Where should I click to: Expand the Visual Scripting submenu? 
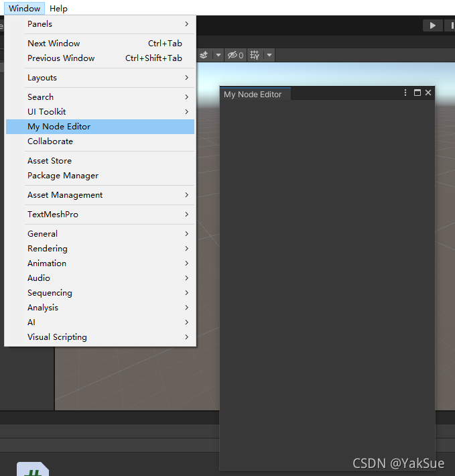click(x=100, y=337)
